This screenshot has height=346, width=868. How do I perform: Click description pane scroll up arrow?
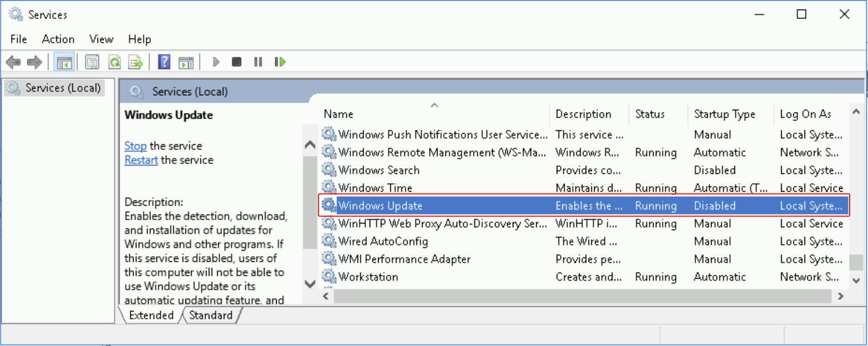pyautogui.click(x=310, y=145)
